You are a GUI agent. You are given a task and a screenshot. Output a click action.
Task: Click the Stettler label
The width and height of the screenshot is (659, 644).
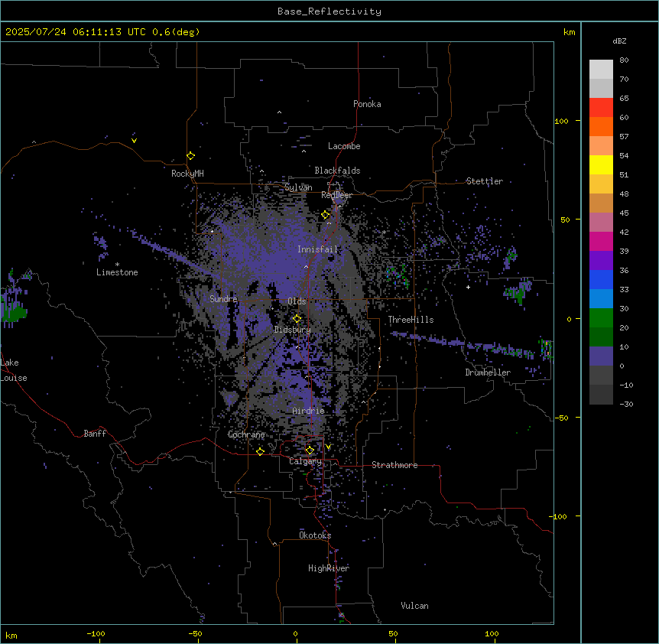485,181
